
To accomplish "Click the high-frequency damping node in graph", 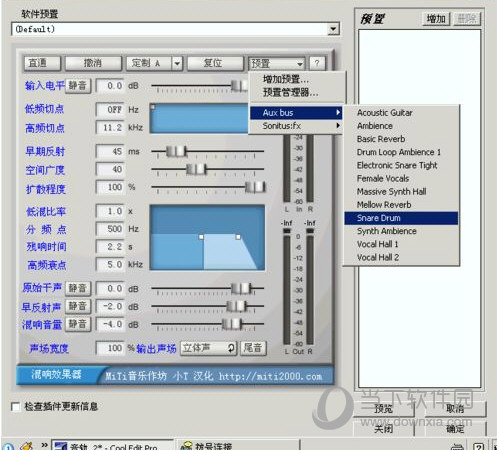I will pos(238,237).
